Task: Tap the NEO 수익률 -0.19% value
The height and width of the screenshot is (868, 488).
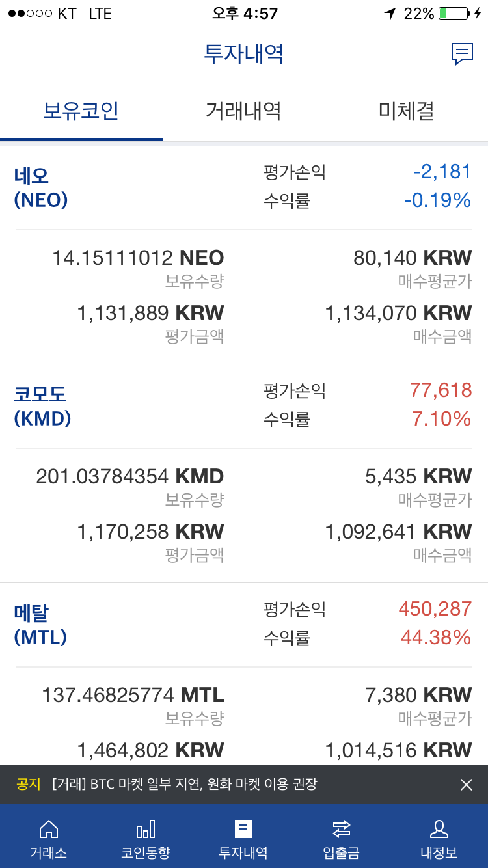Action: pyautogui.click(x=437, y=200)
